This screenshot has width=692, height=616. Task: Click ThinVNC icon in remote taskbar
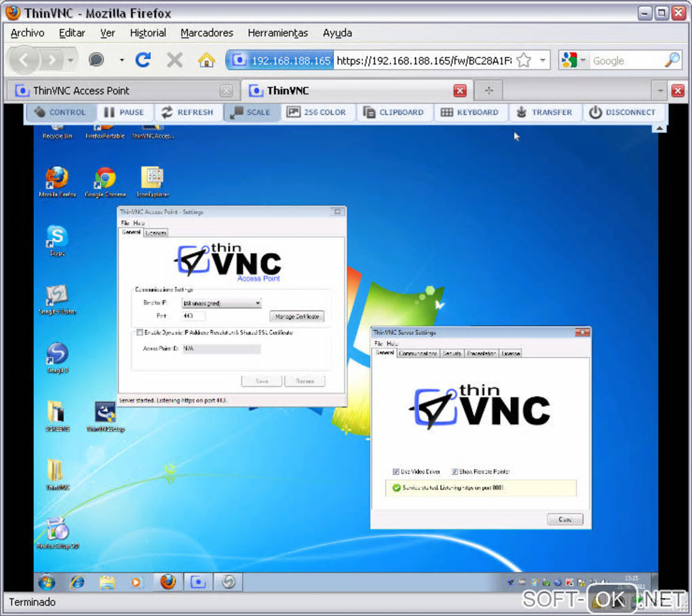tap(197, 582)
